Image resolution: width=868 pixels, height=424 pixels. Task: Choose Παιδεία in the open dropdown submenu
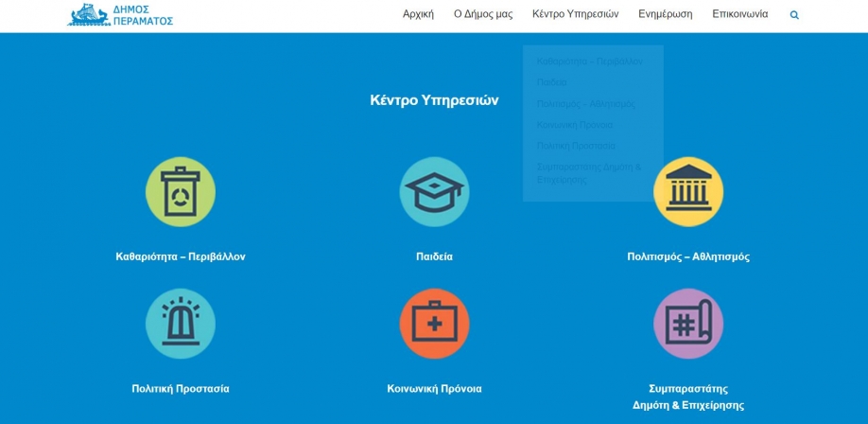coord(551,82)
